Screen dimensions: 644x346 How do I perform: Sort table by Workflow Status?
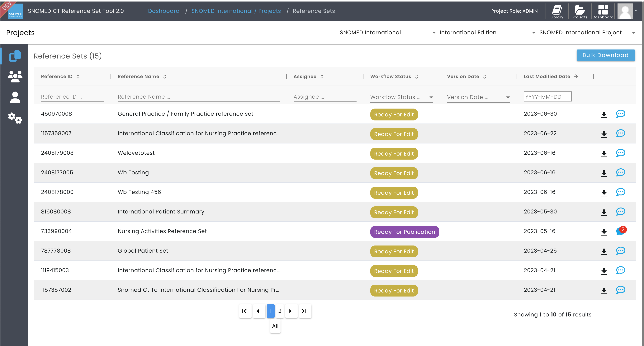(x=416, y=77)
